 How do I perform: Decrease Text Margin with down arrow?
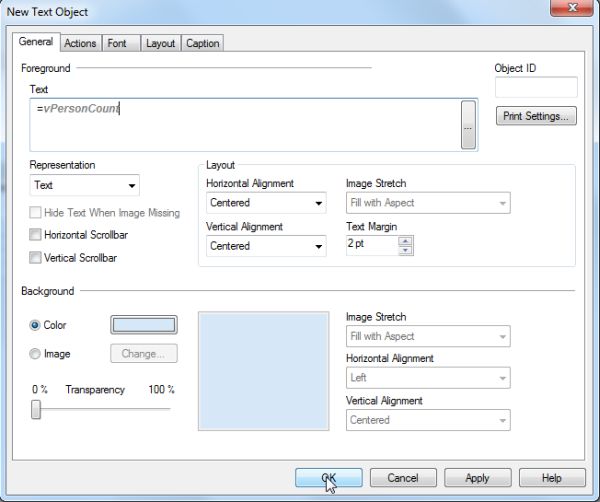pos(405,250)
